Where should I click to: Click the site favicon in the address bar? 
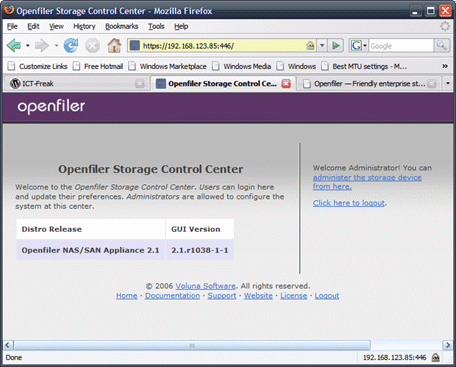[x=135, y=45]
